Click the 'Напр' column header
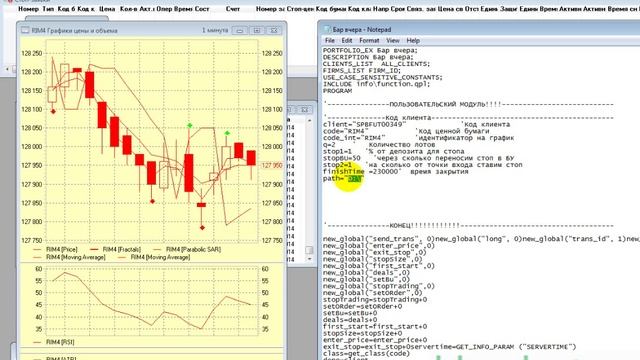 click(381, 9)
